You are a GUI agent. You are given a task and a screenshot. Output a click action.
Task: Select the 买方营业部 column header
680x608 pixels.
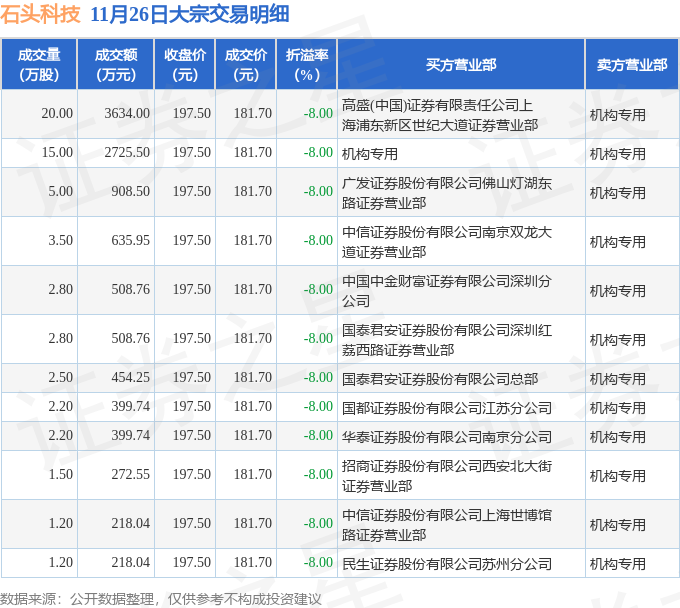(x=461, y=64)
